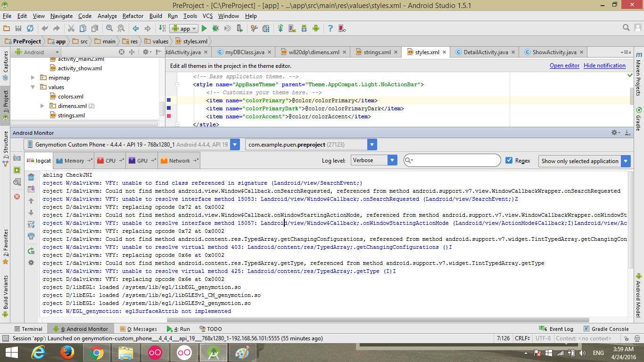Expand the mipmap folder in project tree
The image size is (644, 362).
[33, 78]
